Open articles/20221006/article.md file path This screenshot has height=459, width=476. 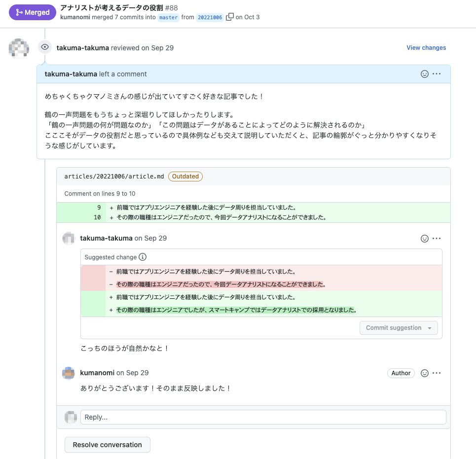click(x=114, y=177)
